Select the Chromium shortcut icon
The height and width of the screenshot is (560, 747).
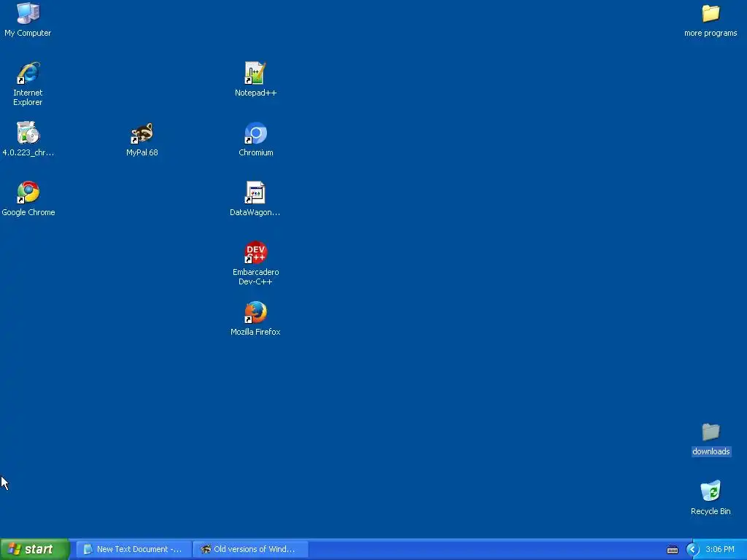tap(255, 133)
